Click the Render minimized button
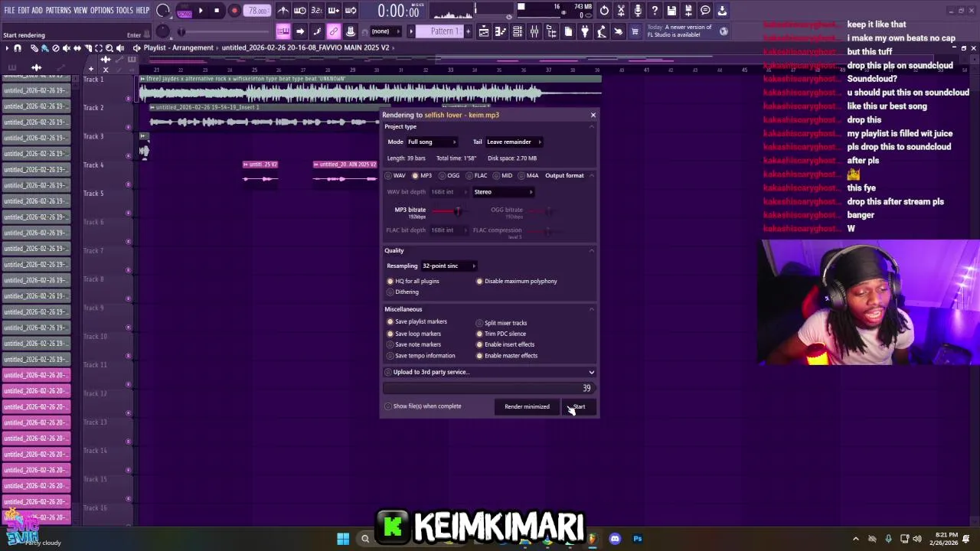 527,406
